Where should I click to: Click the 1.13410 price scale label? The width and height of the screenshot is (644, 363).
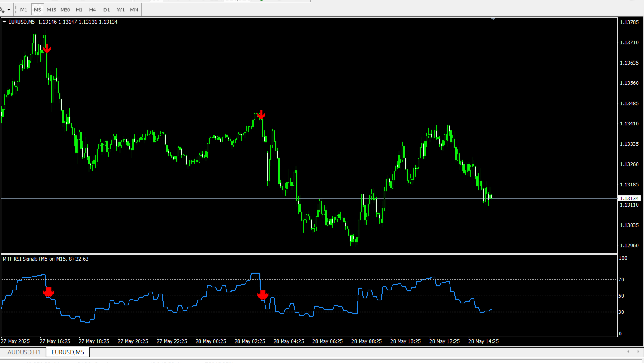pyautogui.click(x=629, y=124)
